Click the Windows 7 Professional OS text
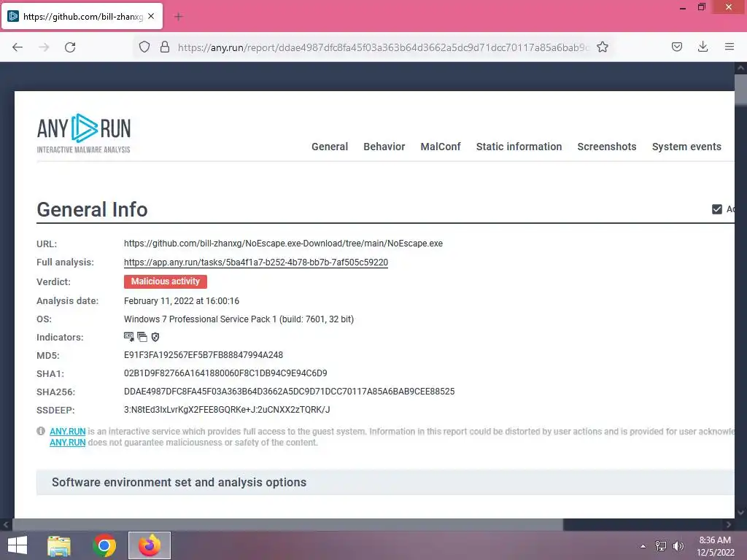Viewport: 747px width, 560px height. tap(239, 319)
